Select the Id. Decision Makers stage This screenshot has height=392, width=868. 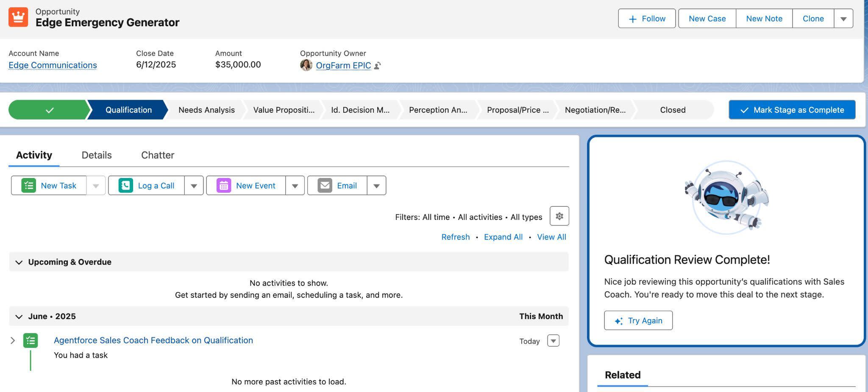(x=360, y=110)
